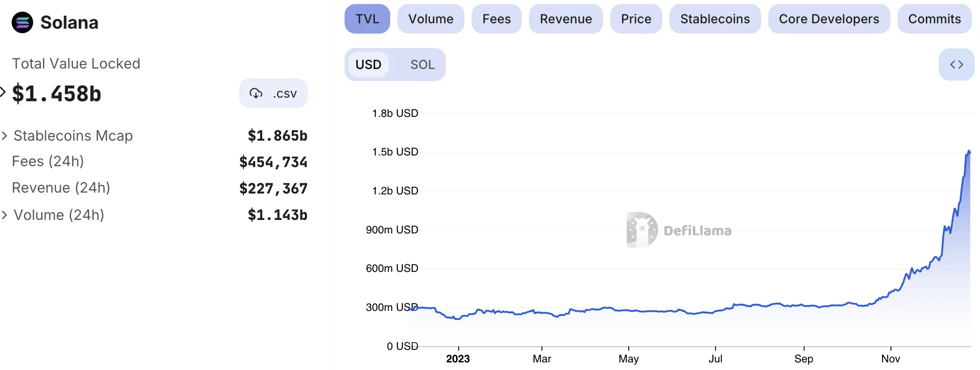Click the Fees (24h) label
The width and height of the screenshot is (980, 370).
tap(48, 161)
